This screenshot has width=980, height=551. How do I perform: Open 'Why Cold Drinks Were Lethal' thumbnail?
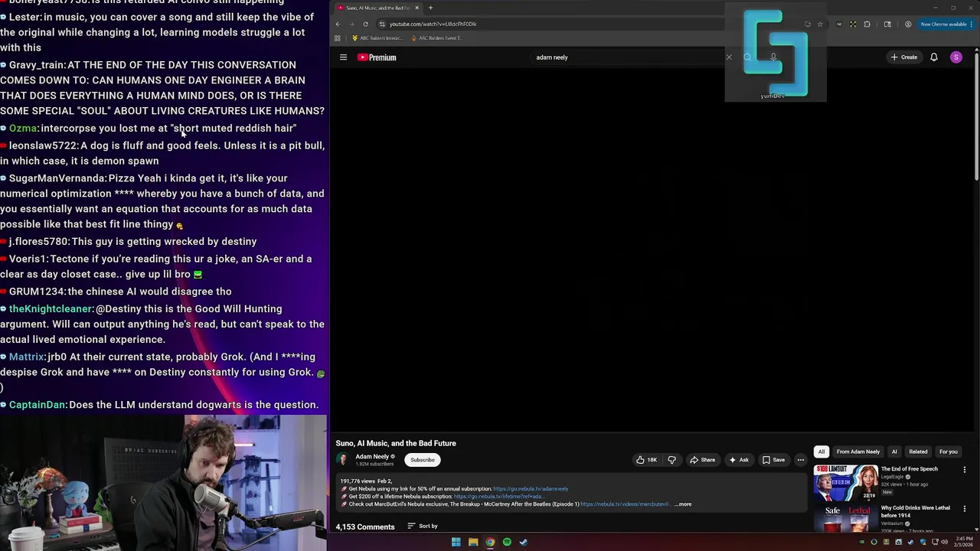click(x=845, y=518)
